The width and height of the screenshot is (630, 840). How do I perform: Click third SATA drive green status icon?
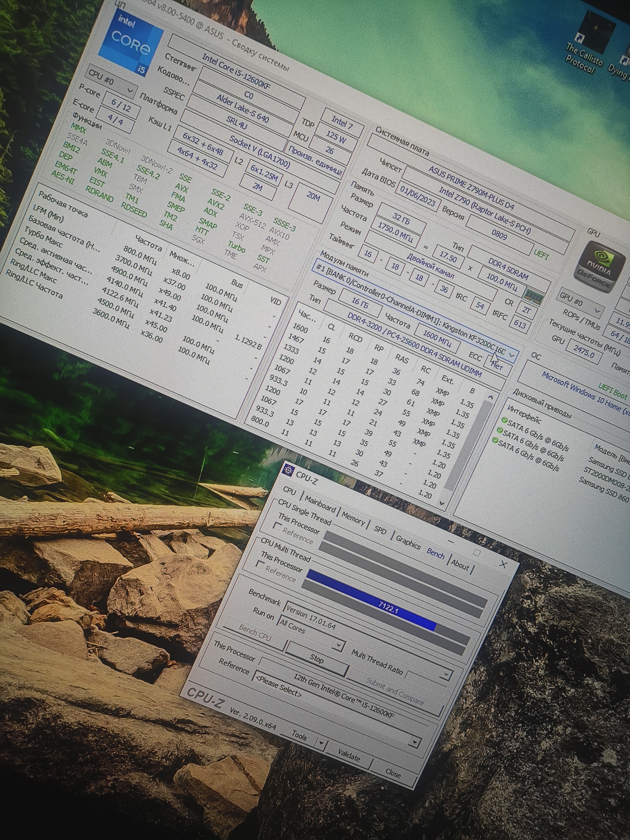coord(495,441)
